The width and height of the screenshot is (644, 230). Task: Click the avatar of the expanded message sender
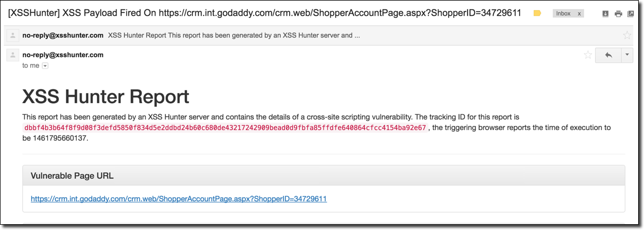[x=12, y=56]
